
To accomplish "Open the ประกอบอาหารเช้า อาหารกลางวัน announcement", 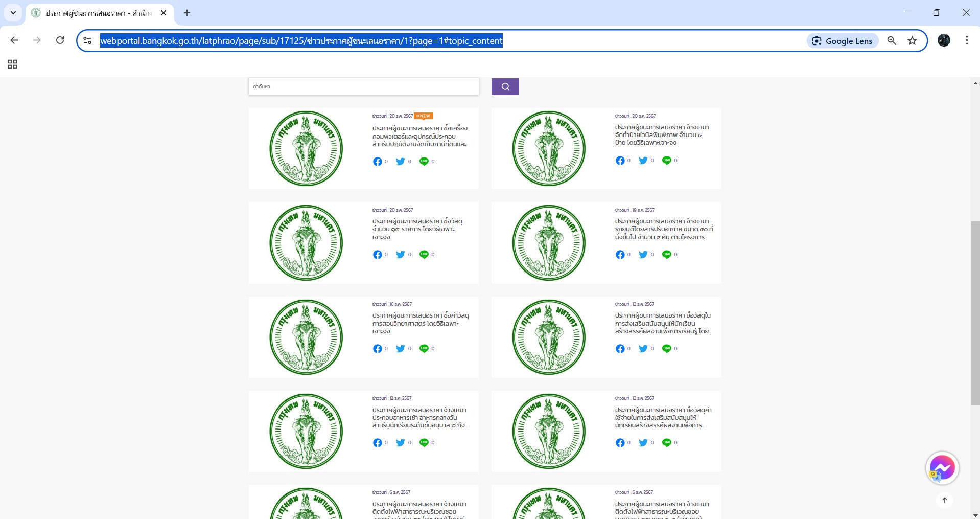I will 419,418.
